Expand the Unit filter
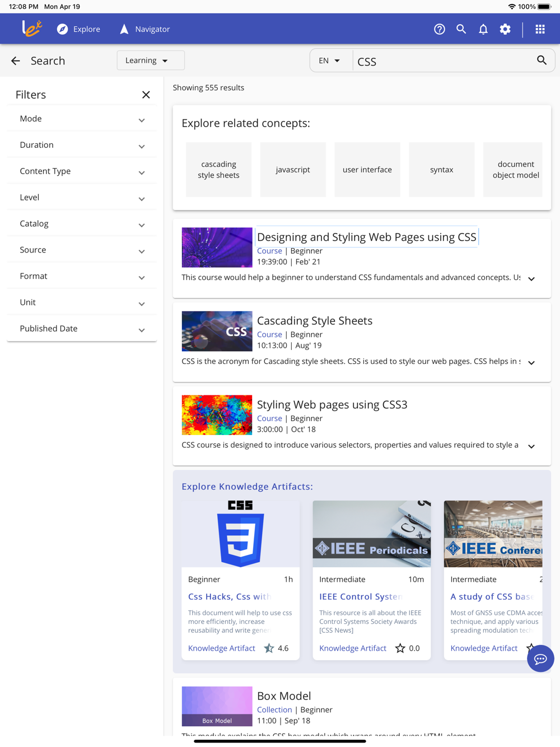 (x=82, y=302)
